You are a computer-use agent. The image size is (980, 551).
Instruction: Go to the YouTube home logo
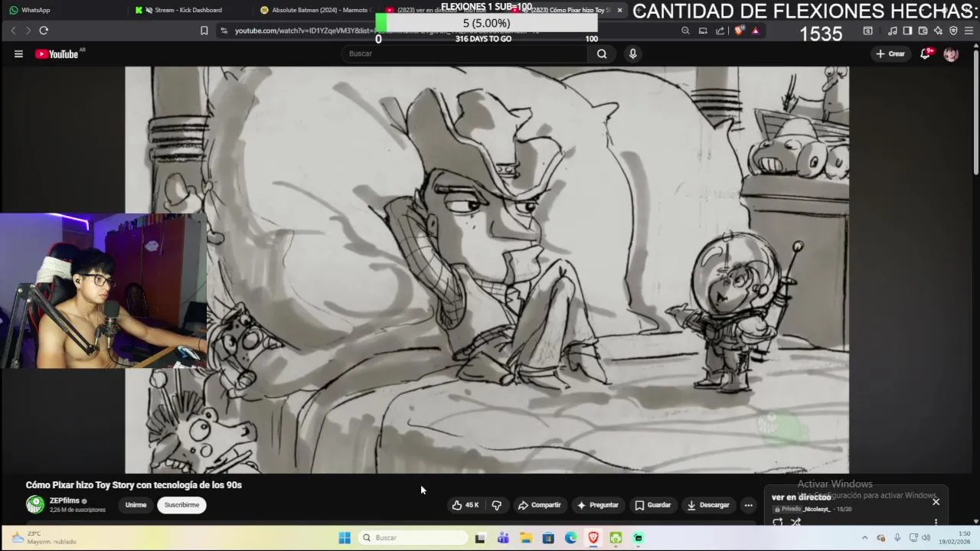(x=57, y=54)
